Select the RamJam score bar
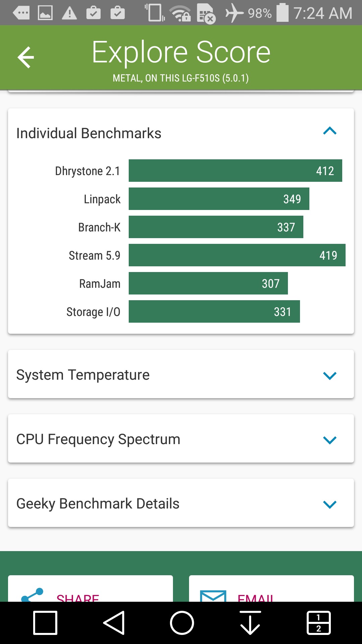Viewport: 362px width, 644px height. [x=208, y=283]
